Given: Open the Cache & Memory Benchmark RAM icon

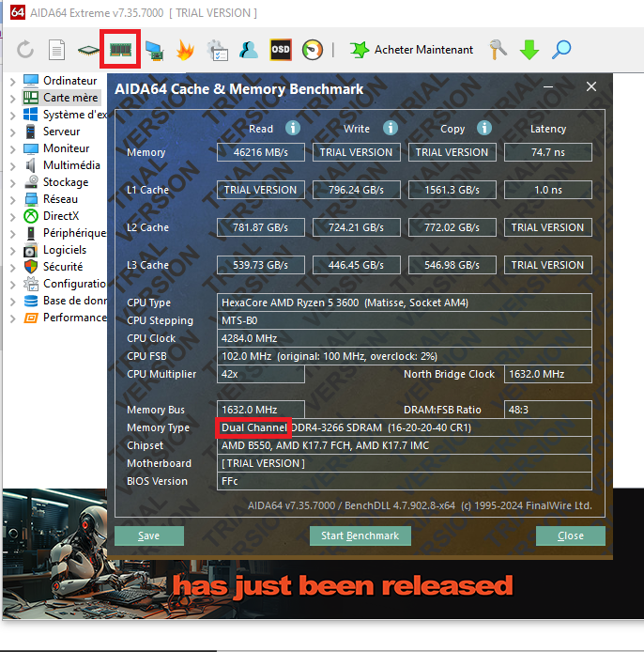Looking at the screenshot, I should point(120,50).
